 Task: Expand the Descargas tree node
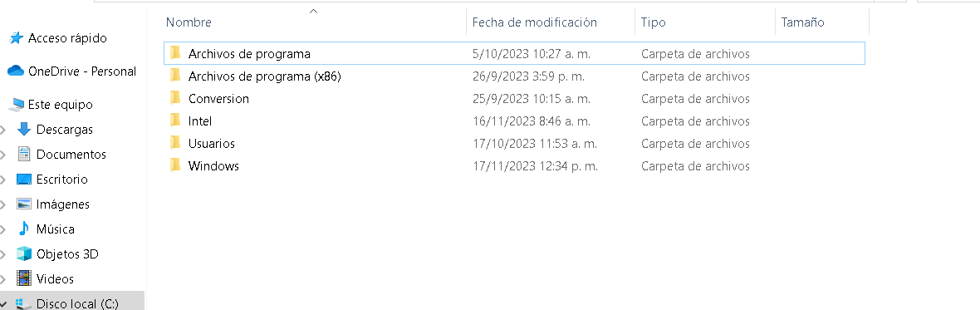pyautogui.click(x=4, y=130)
